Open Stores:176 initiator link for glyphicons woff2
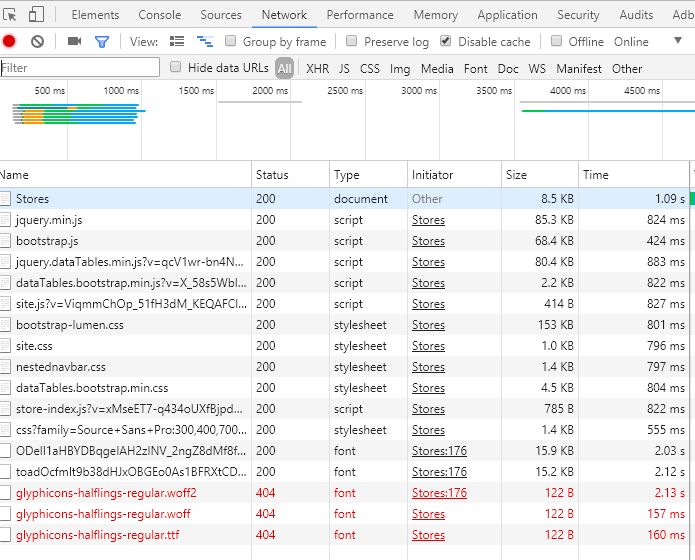 pos(439,493)
